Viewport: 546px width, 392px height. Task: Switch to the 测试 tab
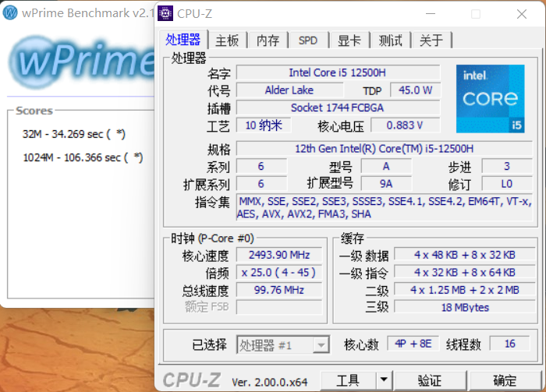coord(390,41)
